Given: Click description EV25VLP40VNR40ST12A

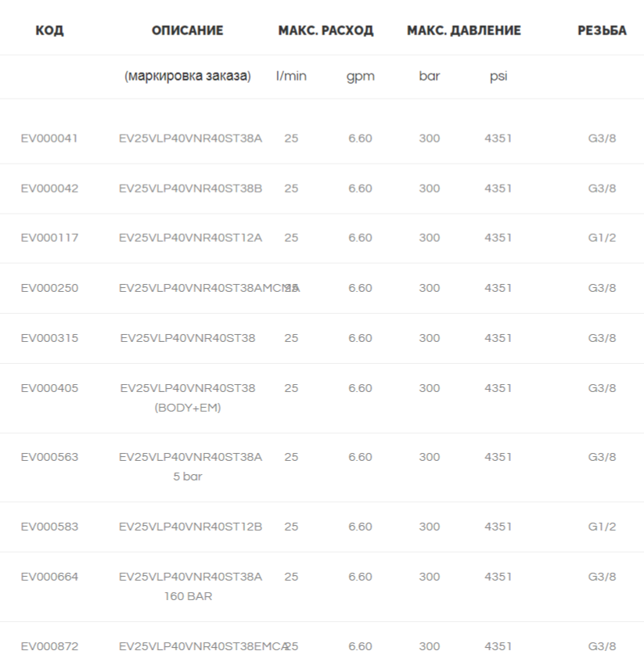Looking at the screenshot, I should [x=190, y=238].
